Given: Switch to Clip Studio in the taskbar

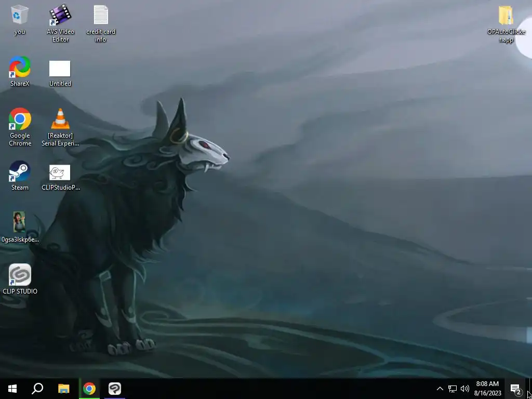Looking at the screenshot, I should 115,389.
